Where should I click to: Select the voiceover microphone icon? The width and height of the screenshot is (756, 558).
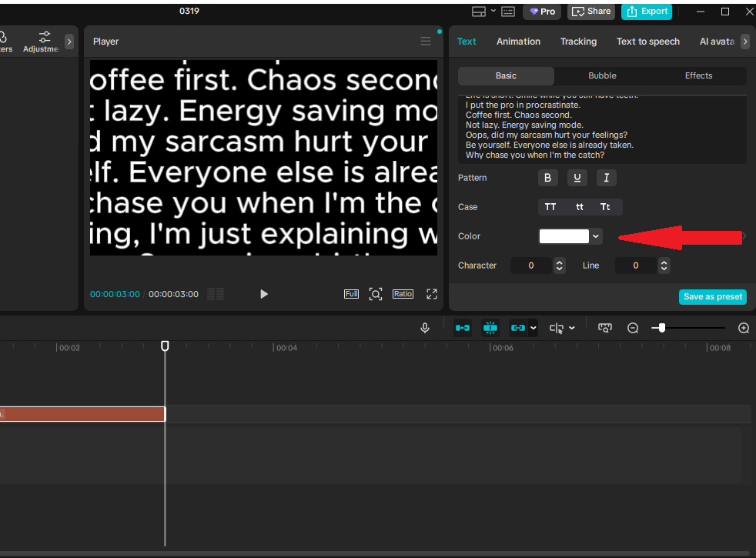click(x=425, y=327)
